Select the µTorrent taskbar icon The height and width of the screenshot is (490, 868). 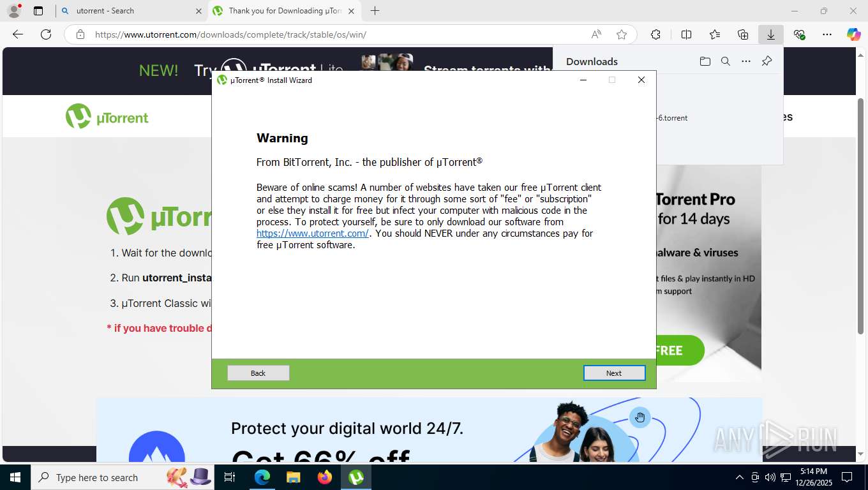point(356,477)
